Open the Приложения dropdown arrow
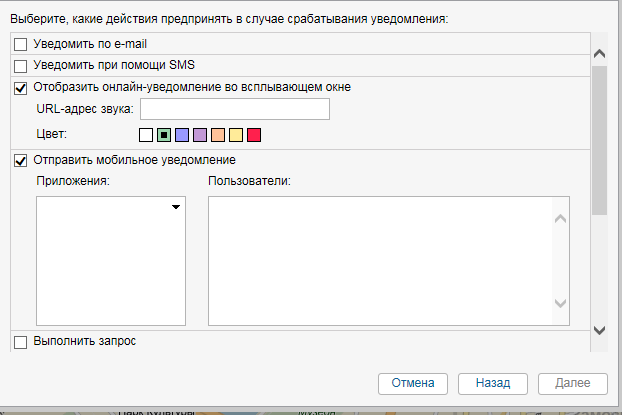The width and height of the screenshot is (622, 415). (x=176, y=207)
